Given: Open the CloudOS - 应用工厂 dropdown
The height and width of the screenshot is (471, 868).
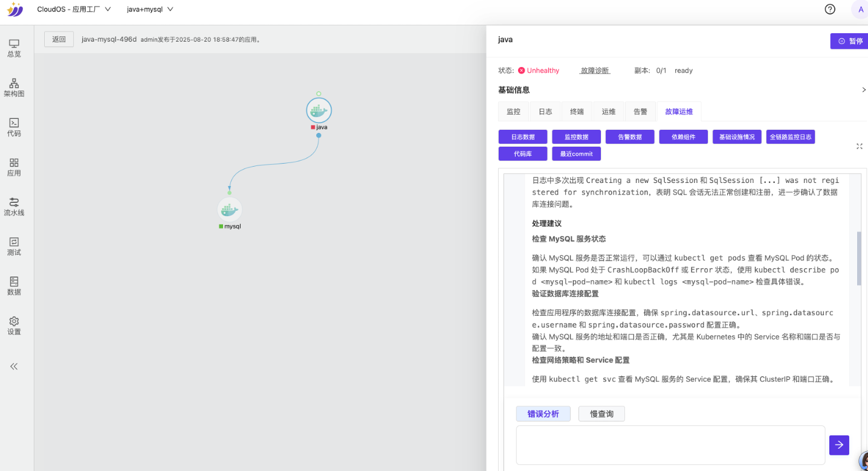Looking at the screenshot, I should (74, 10).
